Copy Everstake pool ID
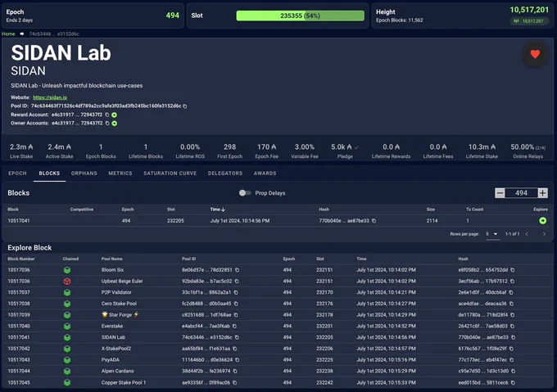 click(x=234, y=326)
